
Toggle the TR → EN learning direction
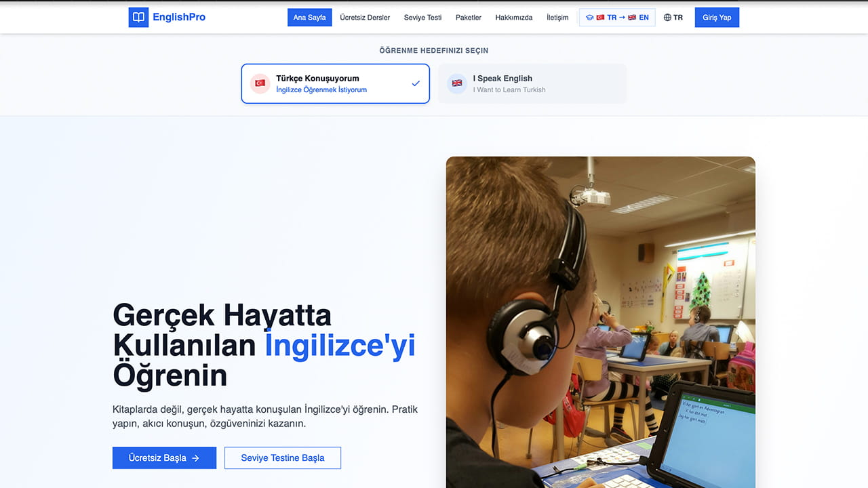pos(617,18)
